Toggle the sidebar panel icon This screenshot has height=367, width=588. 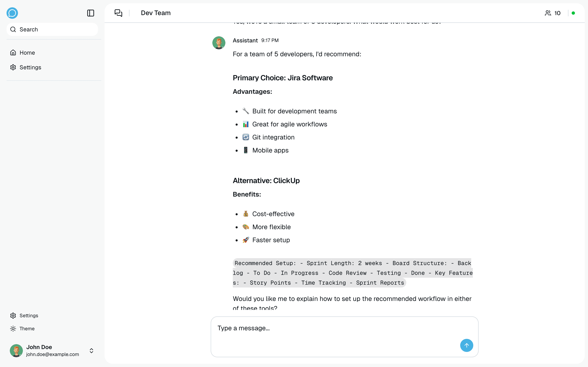[91, 13]
